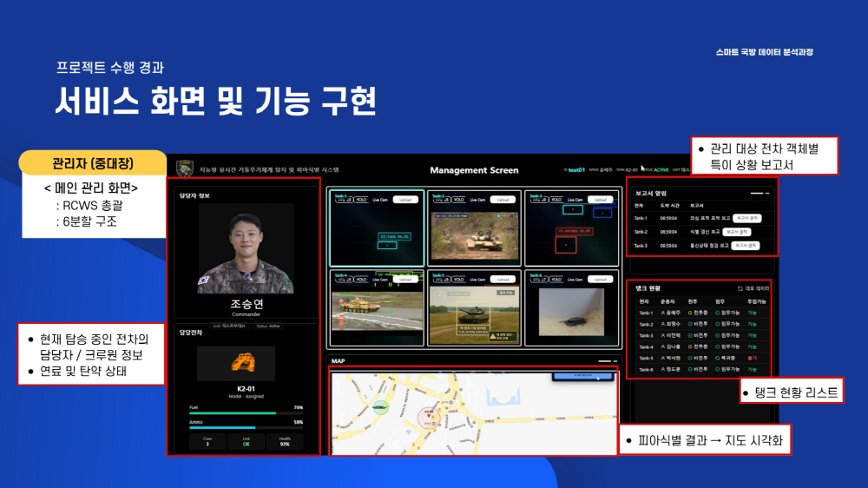Click the report view button for Tank-1 alert

746,218
